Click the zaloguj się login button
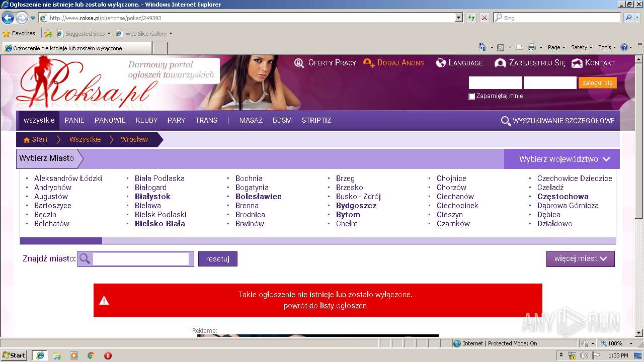Screen dimensions: 644x362 597,83
